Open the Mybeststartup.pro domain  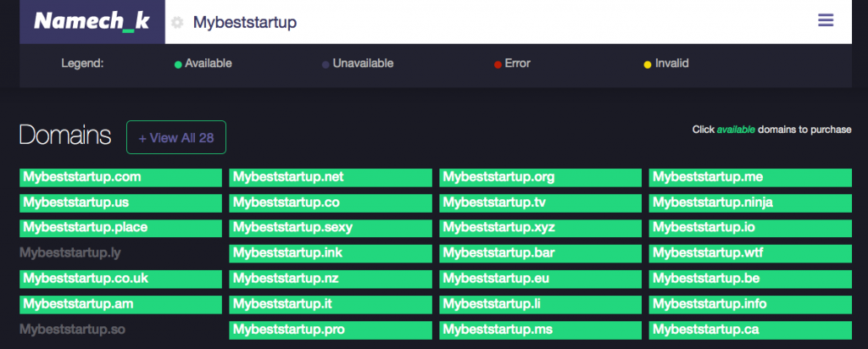click(x=331, y=330)
